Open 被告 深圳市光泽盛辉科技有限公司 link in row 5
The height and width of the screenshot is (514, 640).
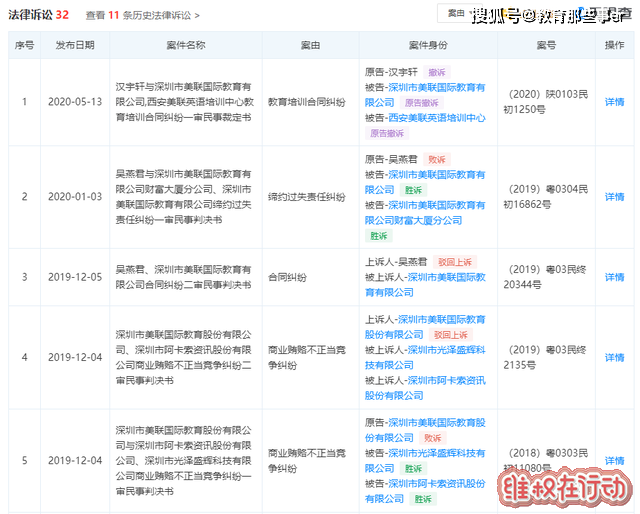(425, 461)
